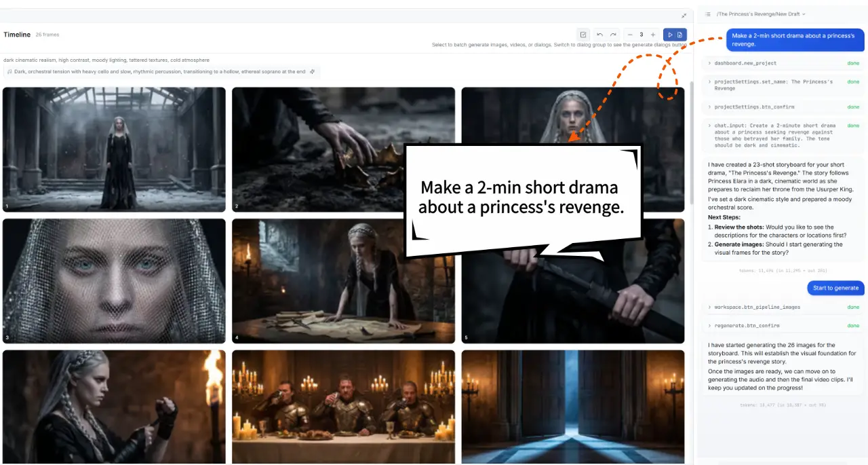Expand the workspace.btn_pipeline_images step
Image resolution: width=868 pixels, height=465 pixels.
pos(709,308)
